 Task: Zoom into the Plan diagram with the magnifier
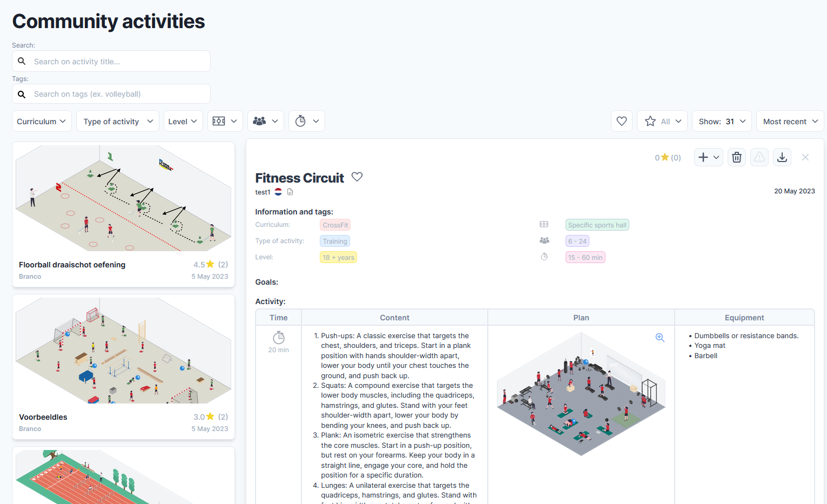click(660, 337)
